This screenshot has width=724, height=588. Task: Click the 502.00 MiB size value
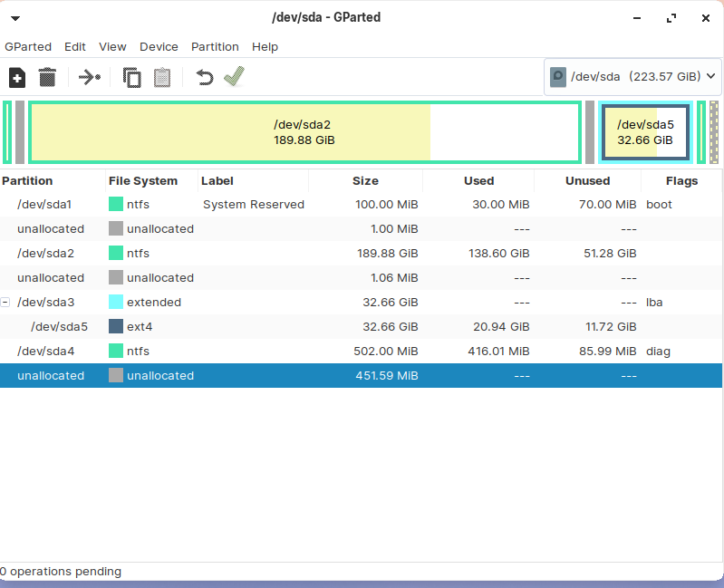[385, 352]
